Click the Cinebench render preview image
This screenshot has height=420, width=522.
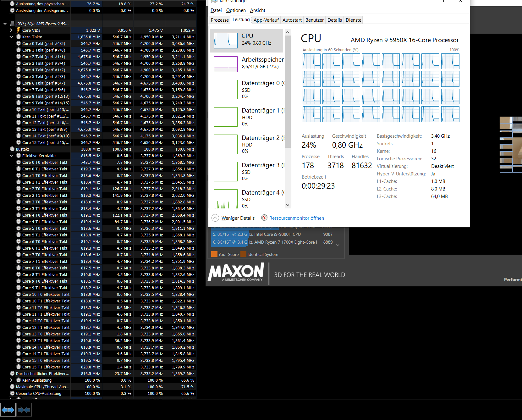tap(511, 144)
